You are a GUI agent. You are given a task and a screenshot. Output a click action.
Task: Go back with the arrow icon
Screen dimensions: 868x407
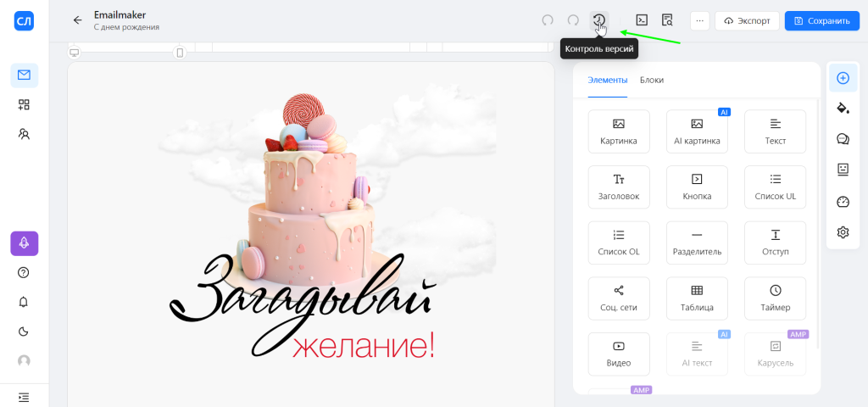tap(77, 20)
